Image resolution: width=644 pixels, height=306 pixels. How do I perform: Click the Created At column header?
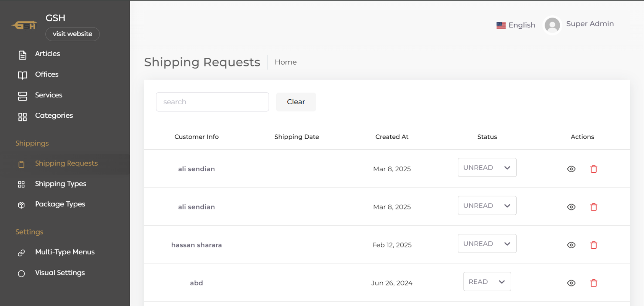tap(392, 137)
